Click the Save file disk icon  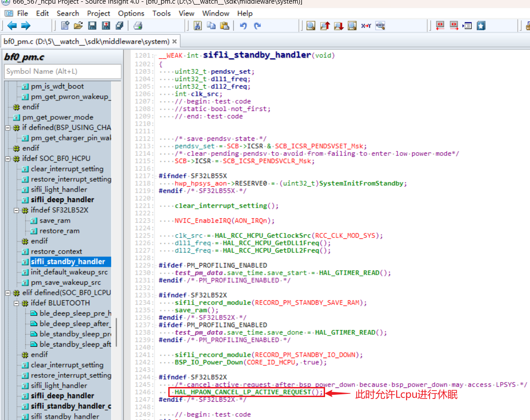click(x=92, y=26)
